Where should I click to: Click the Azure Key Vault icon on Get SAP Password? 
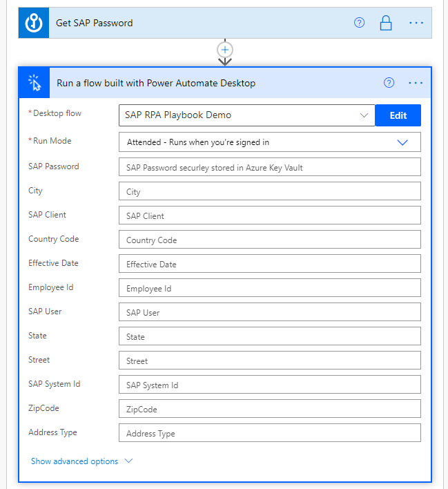point(34,23)
